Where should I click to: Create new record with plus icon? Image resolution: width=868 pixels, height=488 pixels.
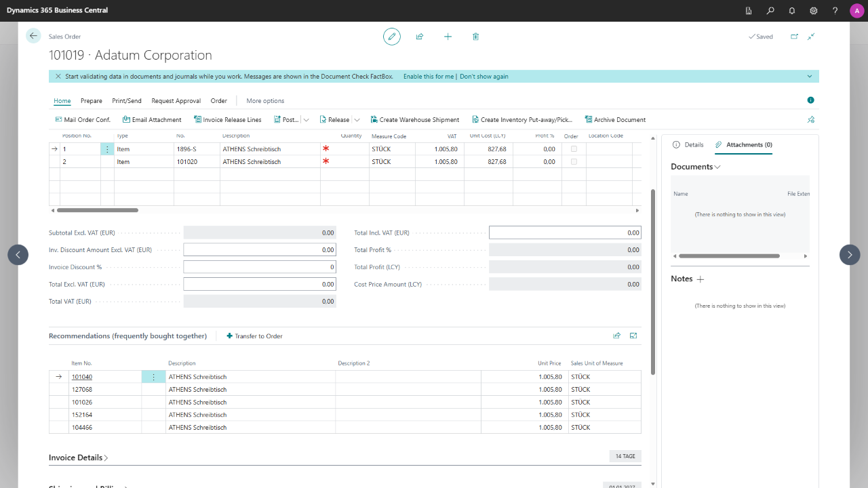tap(448, 37)
